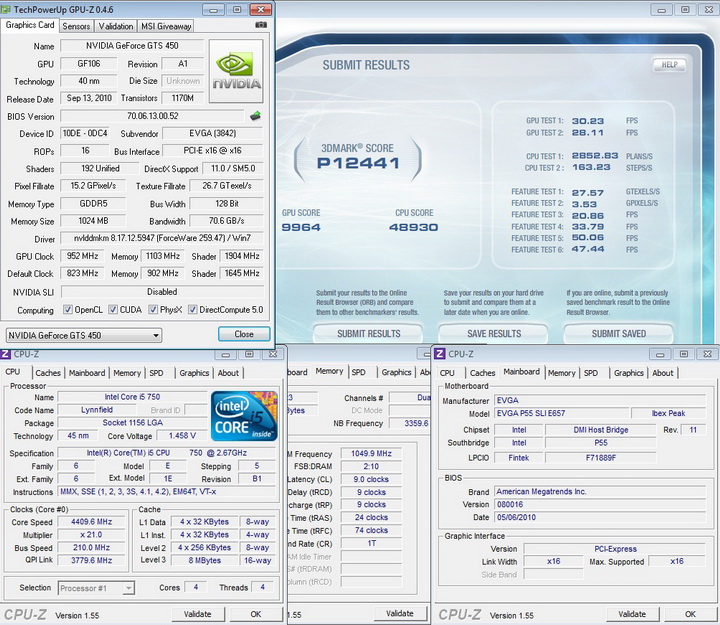This screenshot has height=625, width=720.
Task: Click the GPU Name field NVIDIA GeForce GTS 450
Action: (x=132, y=45)
